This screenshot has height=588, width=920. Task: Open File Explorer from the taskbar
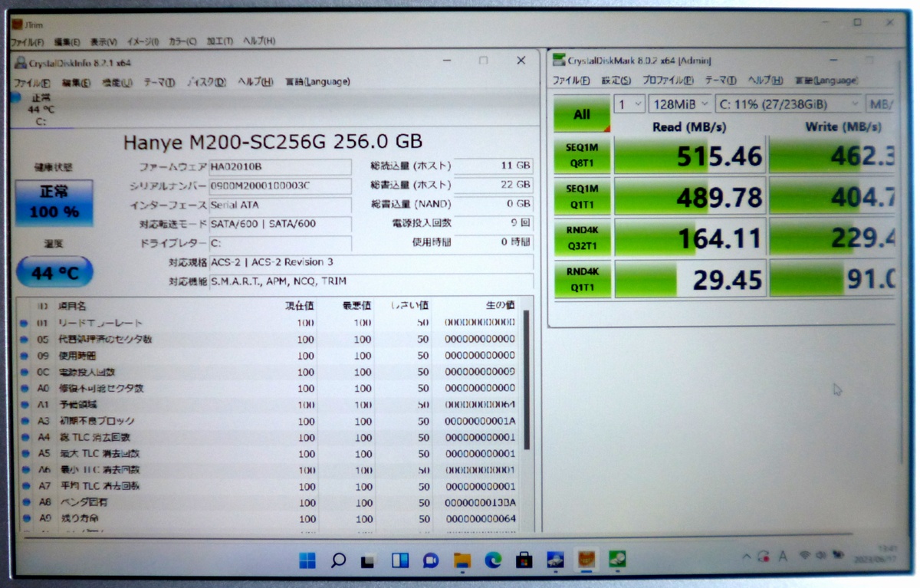[x=462, y=560]
